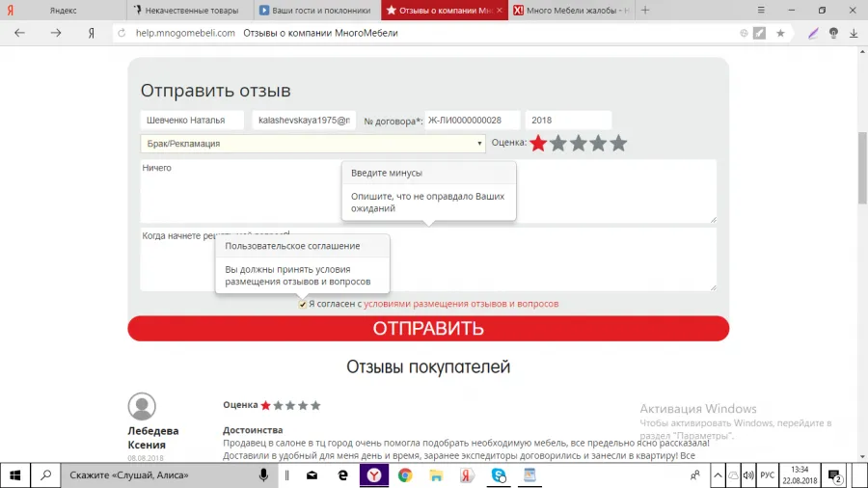
Task: Open Yandex home via the Я toolbar button
Action: pyautogui.click(x=92, y=33)
